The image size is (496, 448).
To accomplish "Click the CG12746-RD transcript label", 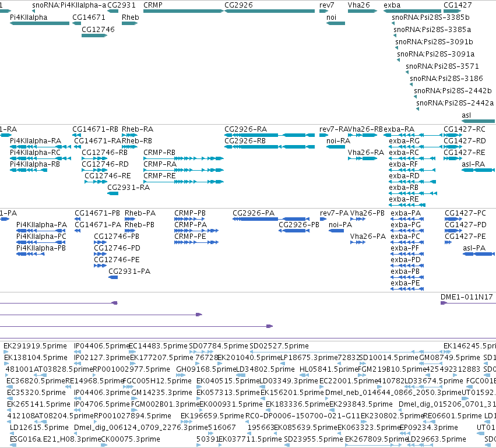I will tap(105, 164).
